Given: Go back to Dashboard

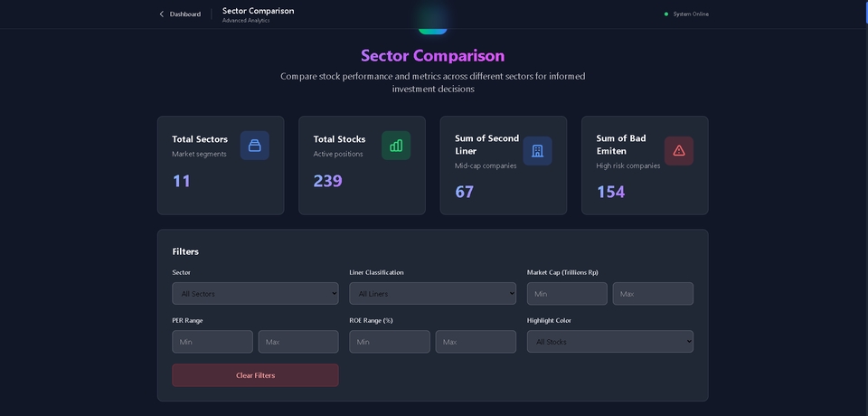Looking at the screenshot, I should pos(184,14).
